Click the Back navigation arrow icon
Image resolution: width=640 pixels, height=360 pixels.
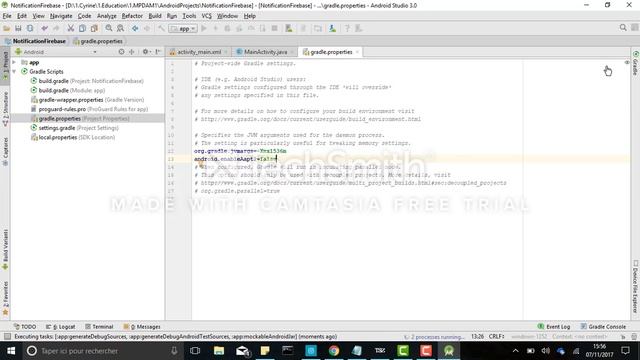[x=135, y=28]
